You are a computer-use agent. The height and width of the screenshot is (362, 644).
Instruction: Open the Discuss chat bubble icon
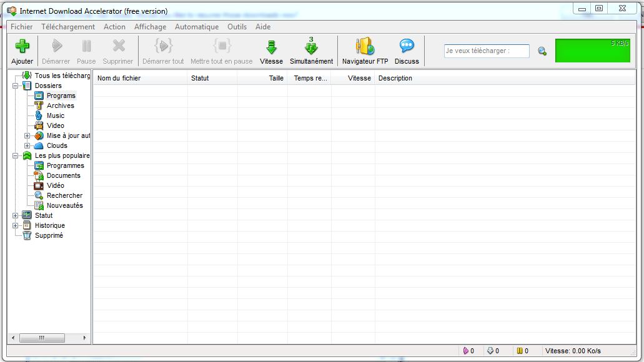click(x=407, y=46)
